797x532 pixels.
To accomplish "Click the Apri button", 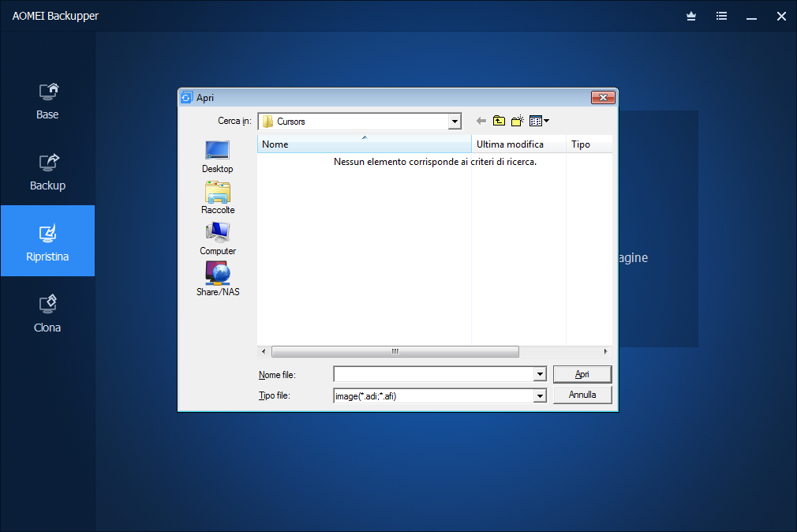I will tap(582, 374).
